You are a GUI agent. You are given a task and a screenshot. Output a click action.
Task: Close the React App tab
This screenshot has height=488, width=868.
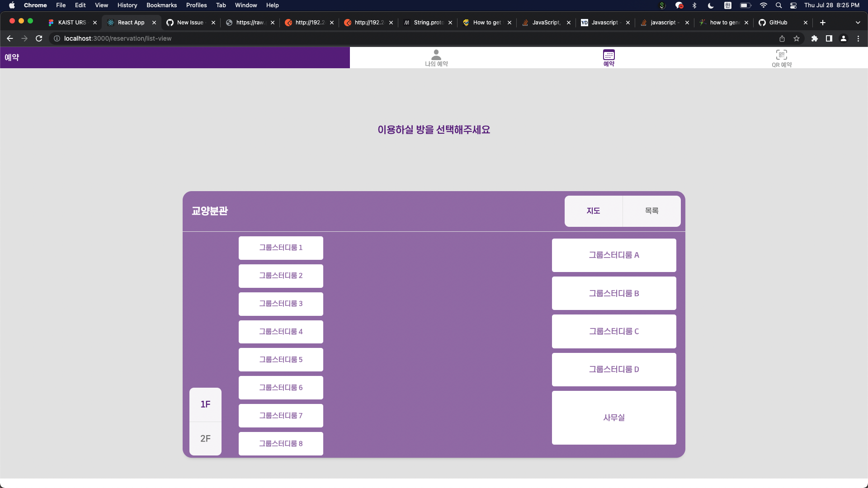154,23
